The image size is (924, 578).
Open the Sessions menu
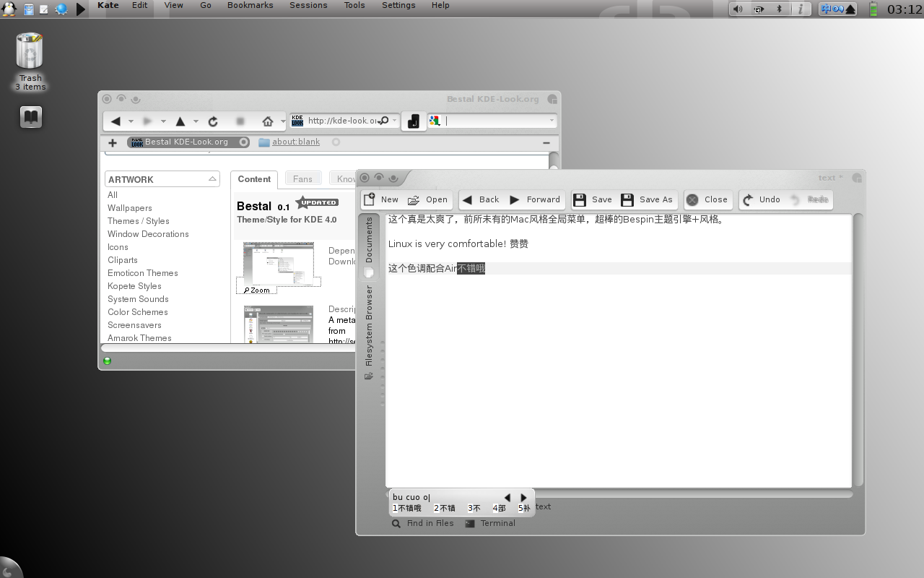308,5
